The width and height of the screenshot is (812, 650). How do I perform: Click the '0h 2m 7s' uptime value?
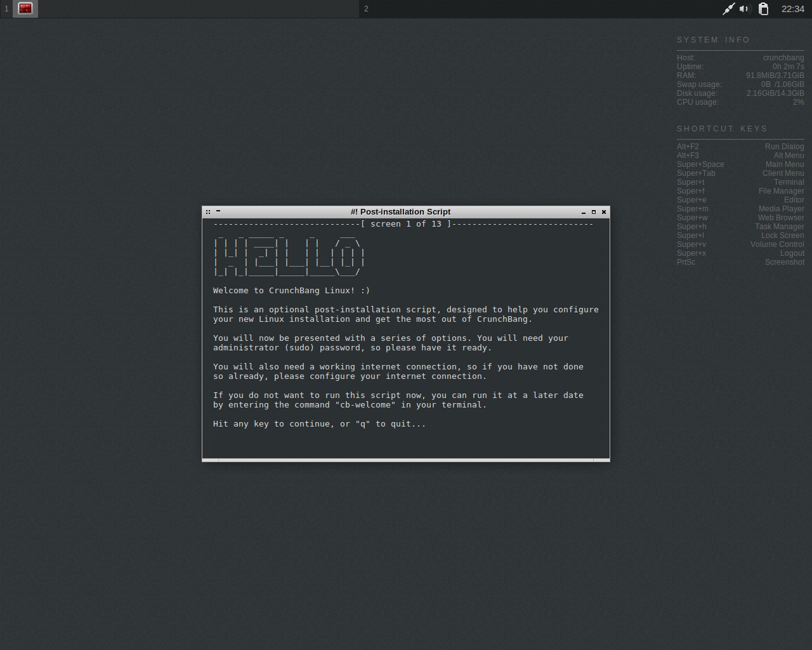pos(789,67)
